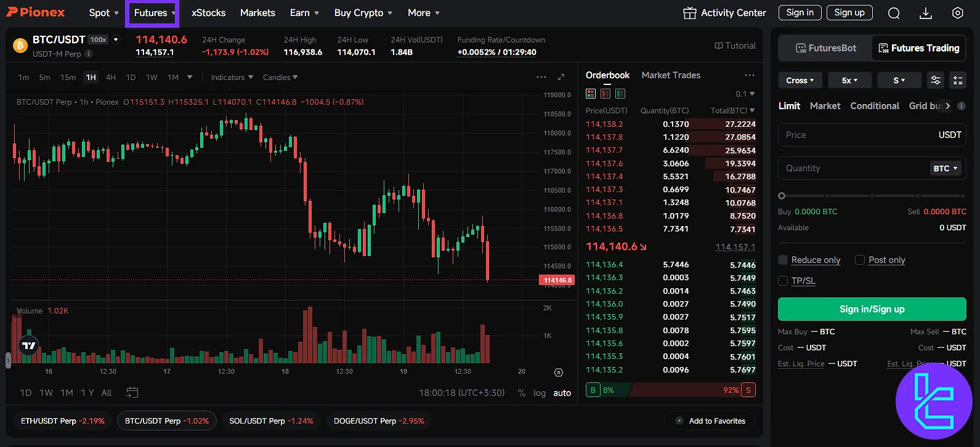Image resolution: width=980 pixels, height=447 pixels.
Task: Enable the TP/SL checkbox
Action: point(783,281)
